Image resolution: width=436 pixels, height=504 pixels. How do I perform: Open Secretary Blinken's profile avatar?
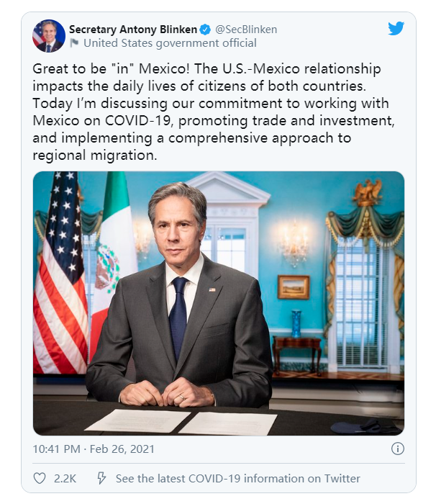(49, 36)
